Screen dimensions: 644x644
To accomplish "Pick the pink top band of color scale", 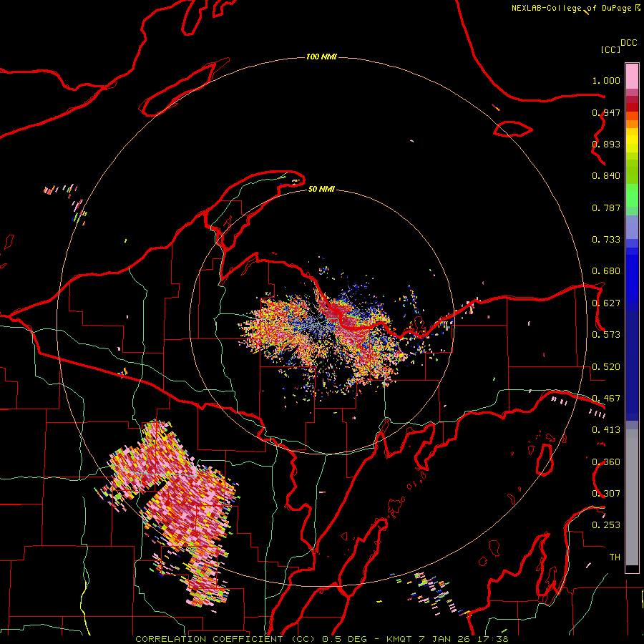I will pos(632,77).
